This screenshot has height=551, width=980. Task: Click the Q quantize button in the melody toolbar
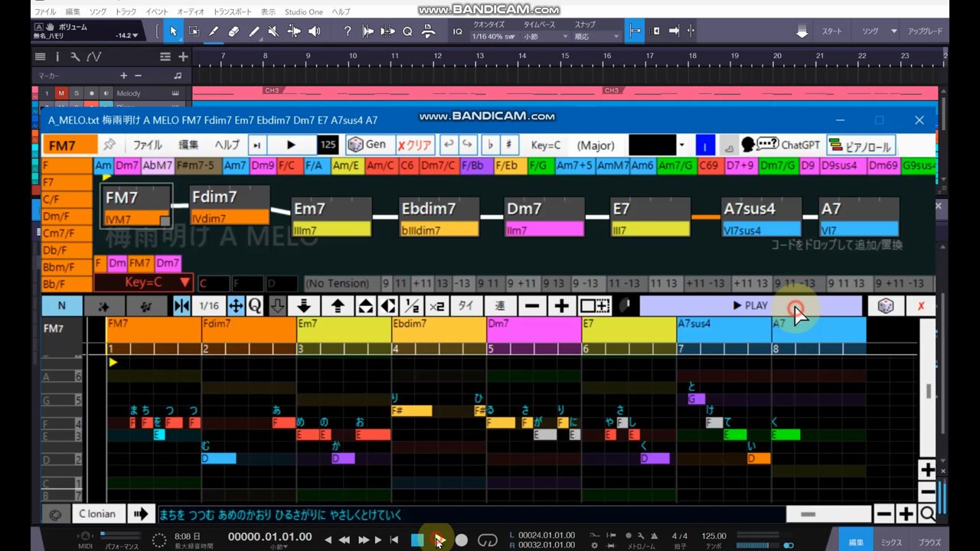[255, 306]
